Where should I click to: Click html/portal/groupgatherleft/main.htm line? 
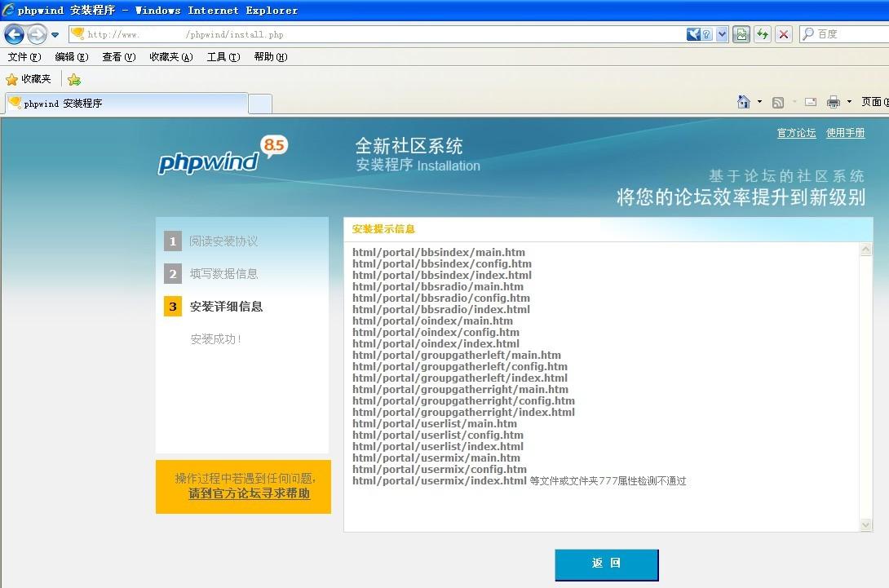pos(457,355)
